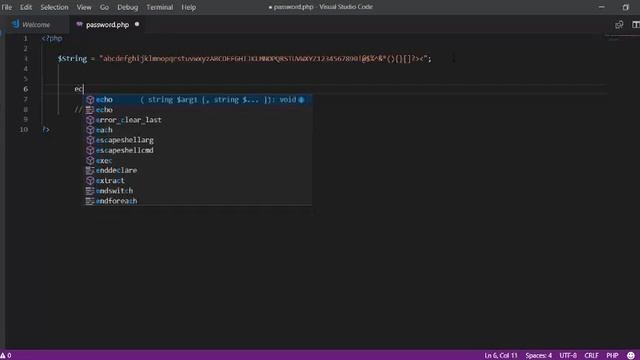Viewport: 640px width, 360px height.
Task: Click cube icon beside escapeshellcmd
Action: [90, 150]
